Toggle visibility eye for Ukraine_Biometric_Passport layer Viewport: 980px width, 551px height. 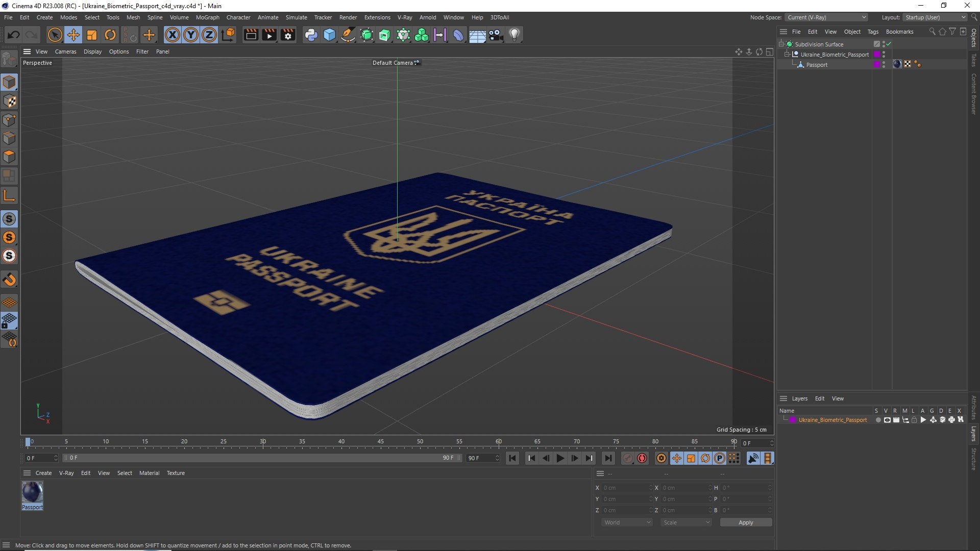pyautogui.click(x=887, y=420)
